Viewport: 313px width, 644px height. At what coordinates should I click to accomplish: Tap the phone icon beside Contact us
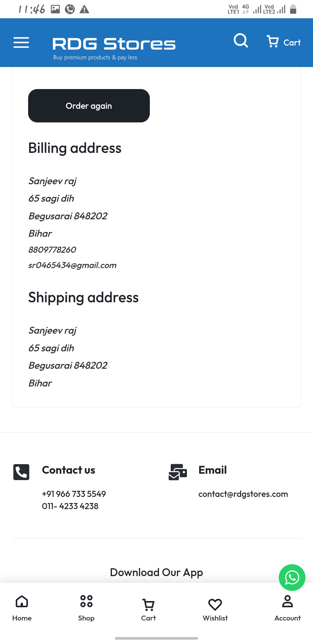pyautogui.click(x=21, y=472)
